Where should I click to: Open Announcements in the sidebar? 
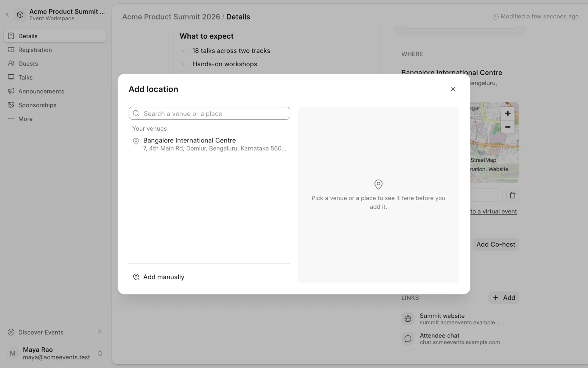coord(55,91)
